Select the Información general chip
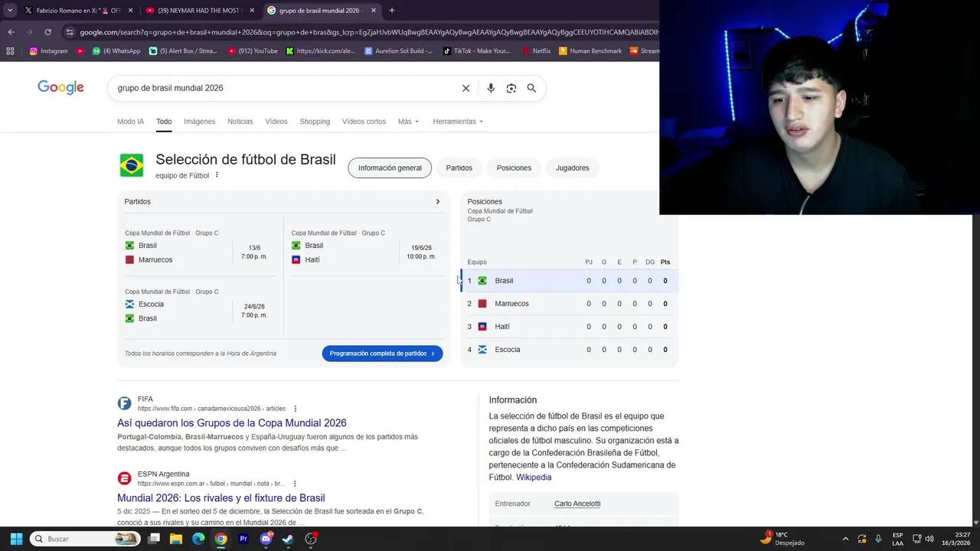 pos(390,168)
